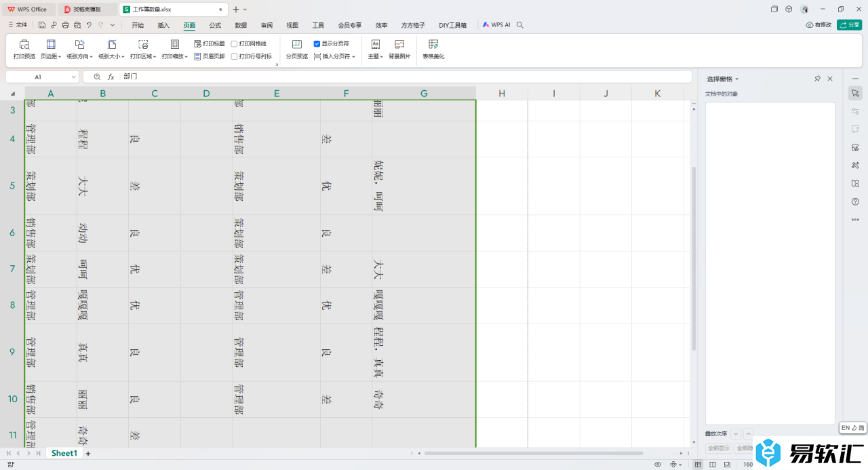This screenshot has height=470, width=868.
Task: Click 分享 (Share) button
Action: 850,25
